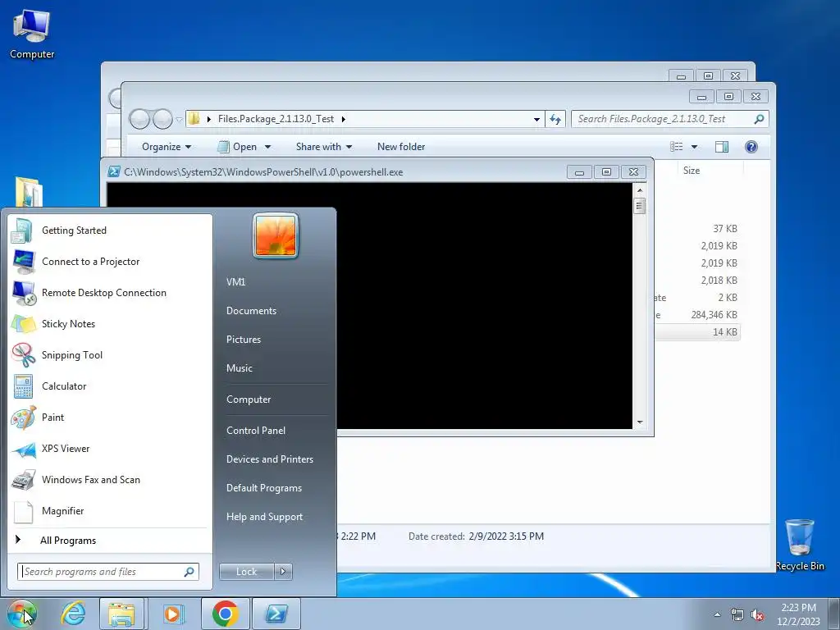Image resolution: width=840 pixels, height=630 pixels.
Task: Click the PowerShell title bar icon
Action: (113, 171)
